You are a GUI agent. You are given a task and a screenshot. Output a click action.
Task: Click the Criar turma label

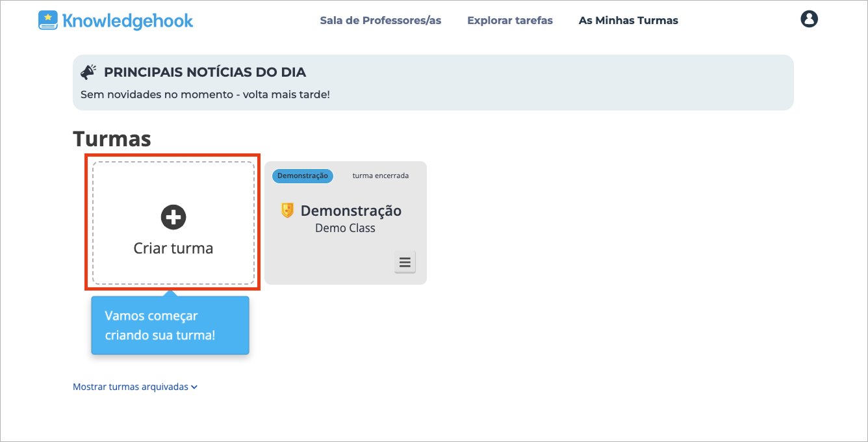[173, 248]
